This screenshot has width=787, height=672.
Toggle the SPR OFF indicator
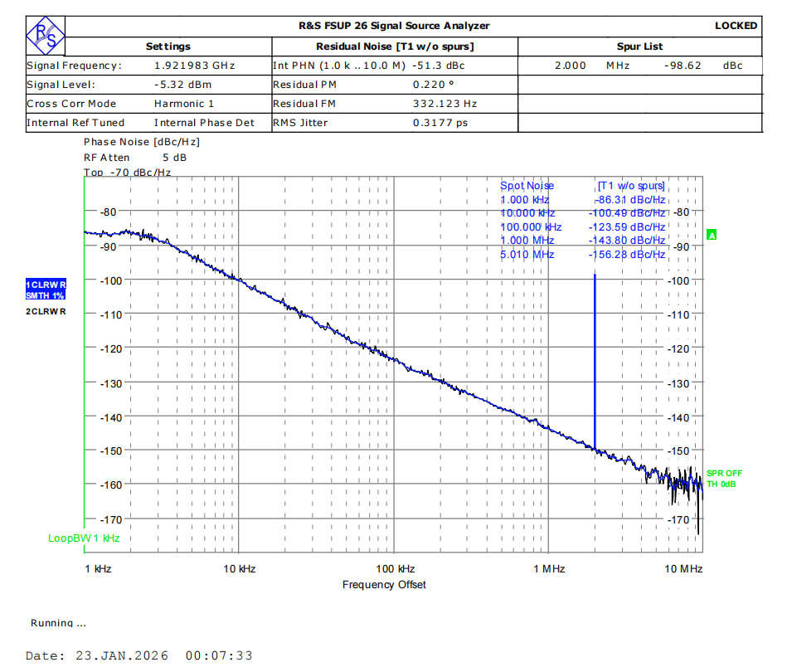[x=724, y=473]
